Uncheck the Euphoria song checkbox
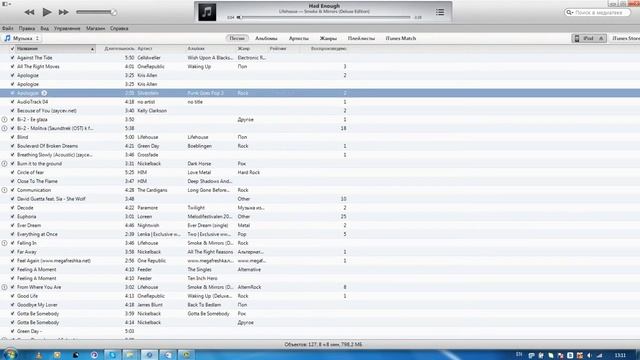Screen dimensions: 640x360 coord(12,217)
